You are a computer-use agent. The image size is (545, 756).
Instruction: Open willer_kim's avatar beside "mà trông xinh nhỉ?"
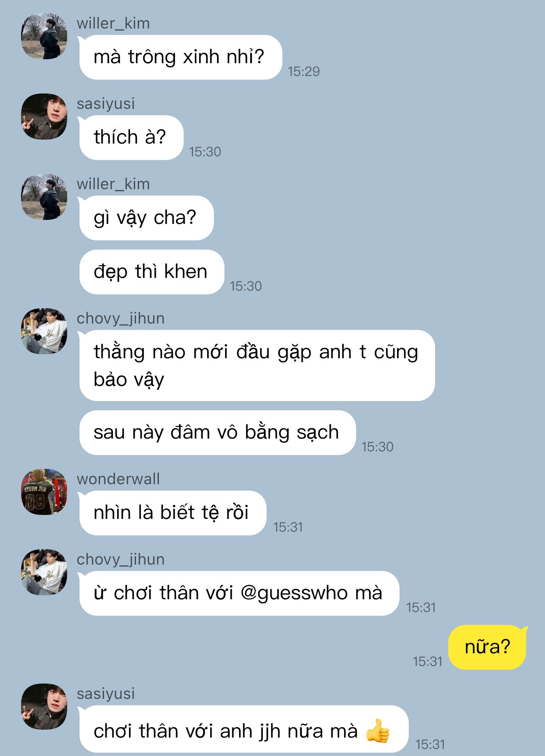44,36
